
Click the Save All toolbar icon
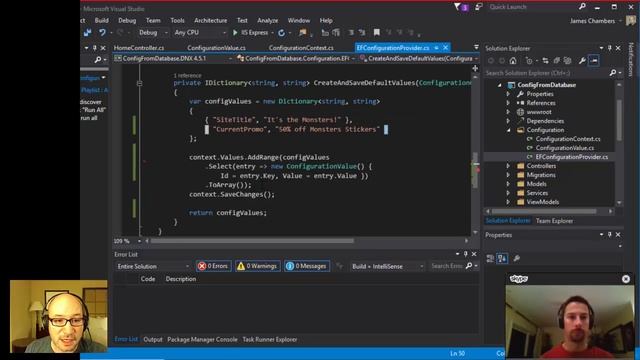point(87,32)
